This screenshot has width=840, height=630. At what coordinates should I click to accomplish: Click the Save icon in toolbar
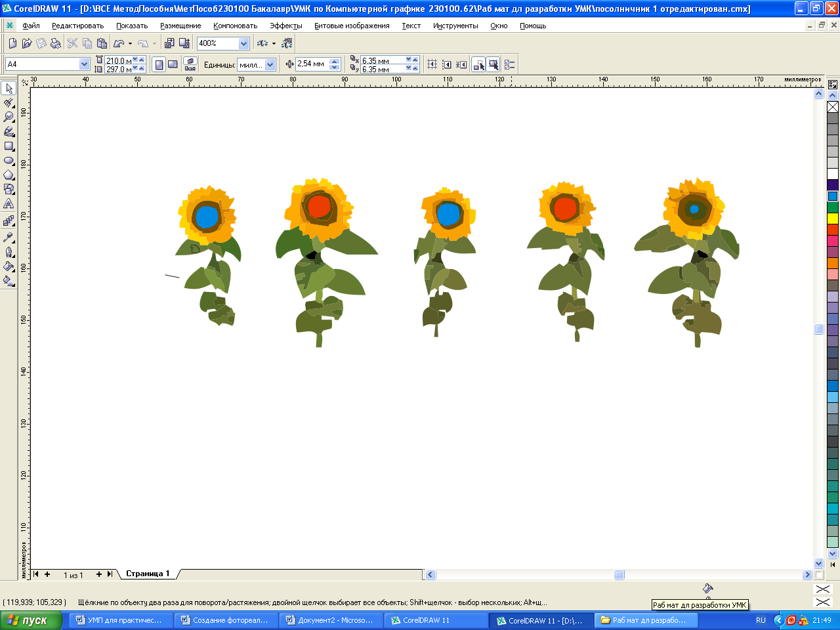tap(41, 43)
